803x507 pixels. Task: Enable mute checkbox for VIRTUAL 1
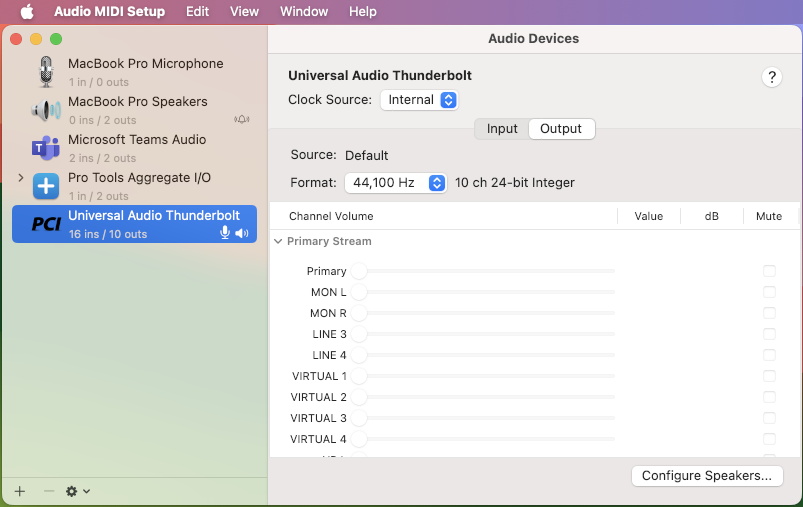pos(769,376)
